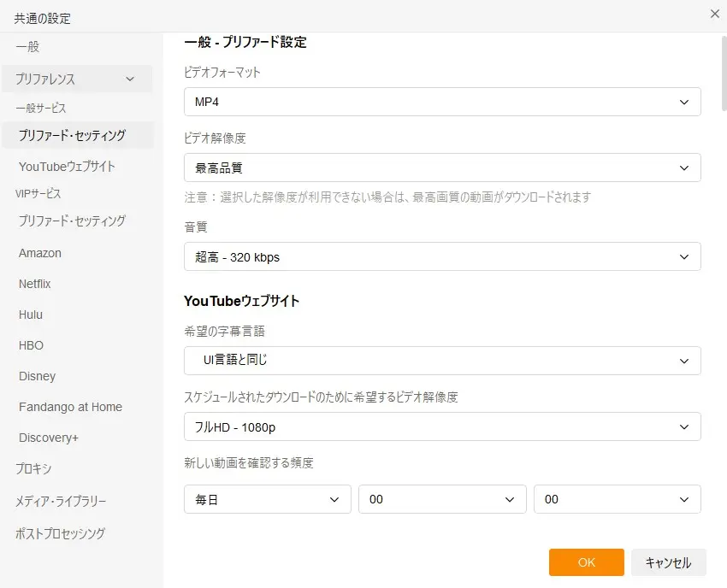Open HBO settings in sidebar
The image size is (727, 588).
tap(31, 345)
